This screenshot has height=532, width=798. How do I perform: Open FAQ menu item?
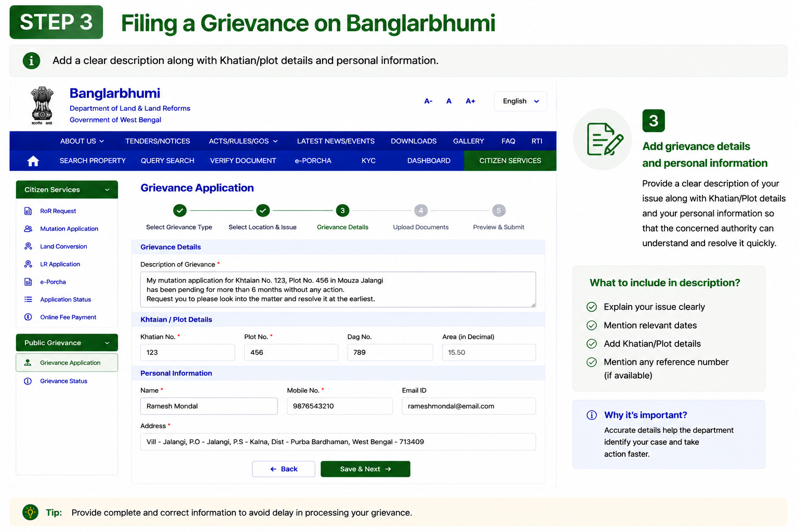click(x=508, y=141)
